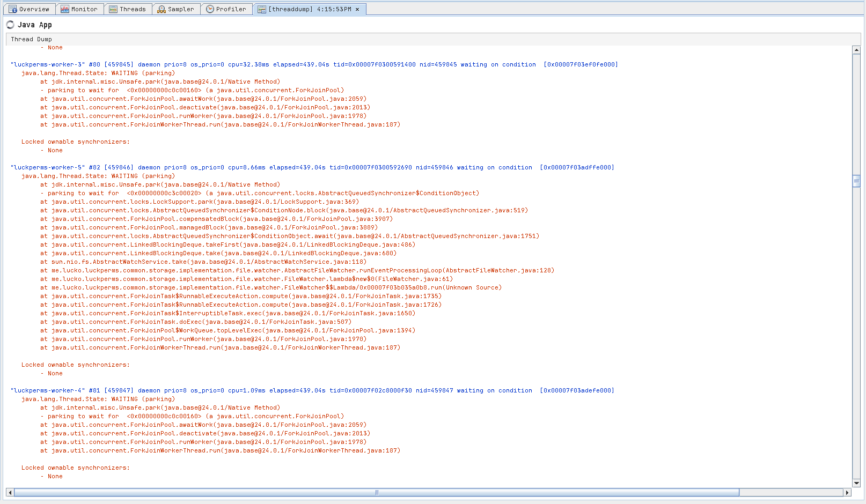This screenshot has width=866, height=504.
Task: Click the InterruptibleTask.exec stack frame
Action: tap(227, 313)
